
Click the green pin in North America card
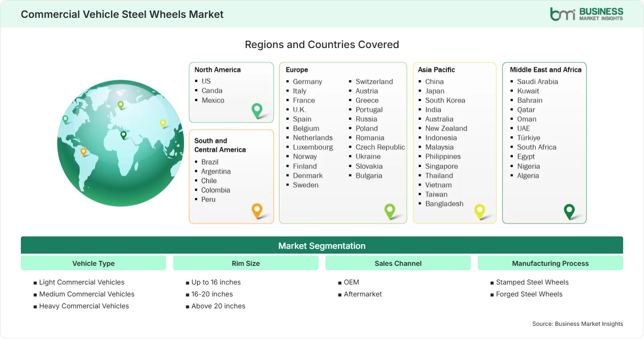click(257, 111)
